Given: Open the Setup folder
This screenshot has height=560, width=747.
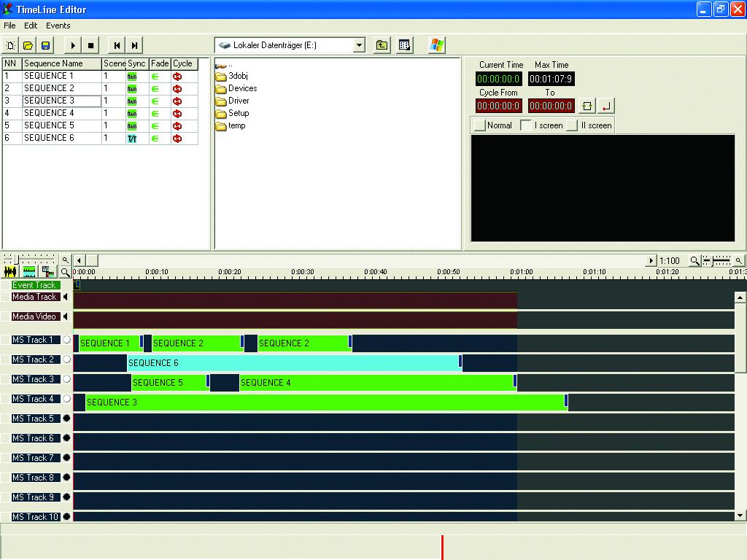Looking at the screenshot, I should coord(233,113).
